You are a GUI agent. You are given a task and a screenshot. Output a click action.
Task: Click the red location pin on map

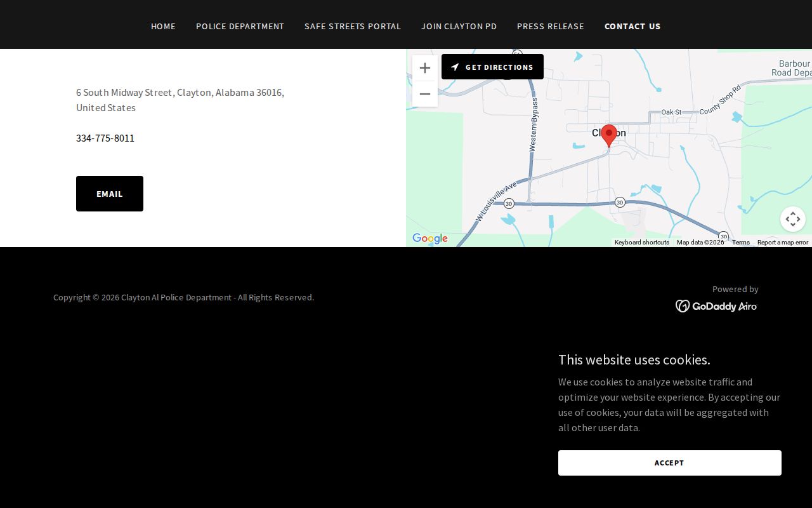(x=609, y=136)
